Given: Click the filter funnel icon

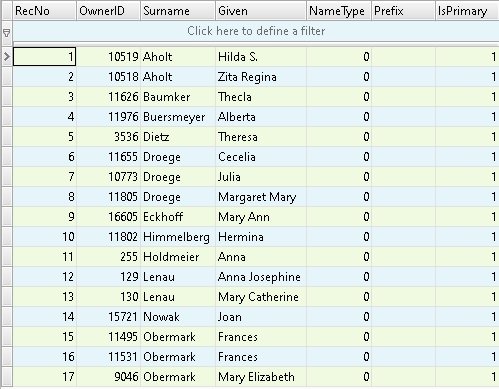Looking at the screenshot, I should coord(6,32).
